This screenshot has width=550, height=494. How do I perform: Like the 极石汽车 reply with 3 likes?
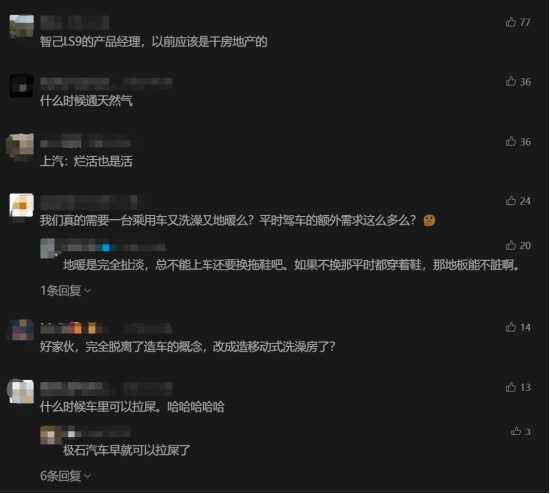[516, 431]
